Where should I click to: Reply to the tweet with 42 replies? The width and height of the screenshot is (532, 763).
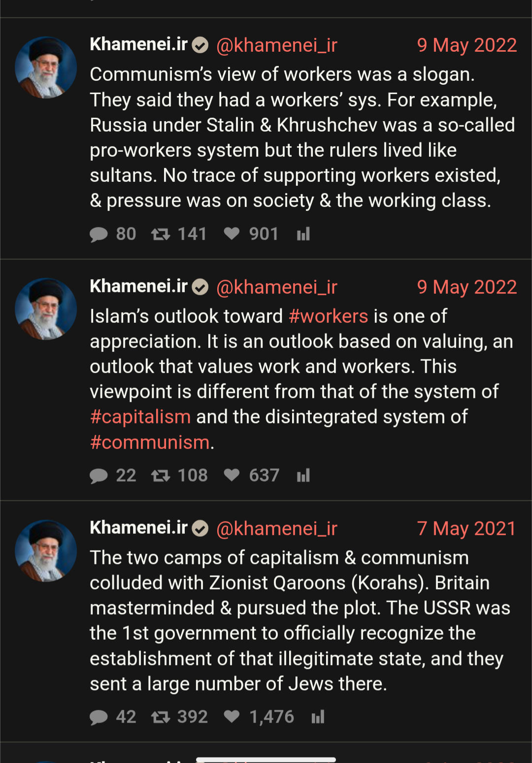pos(99,717)
